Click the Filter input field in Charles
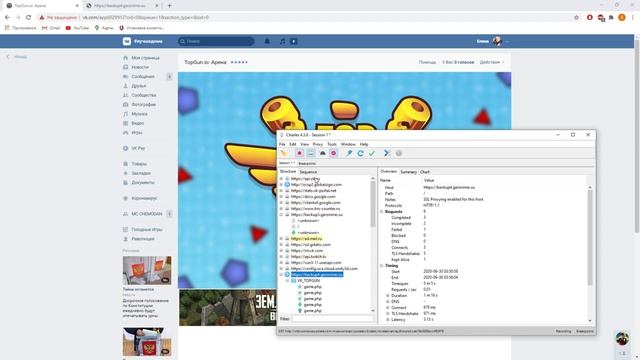Image resolution: width=640 pixels, height=360 pixels. (333, 319)
